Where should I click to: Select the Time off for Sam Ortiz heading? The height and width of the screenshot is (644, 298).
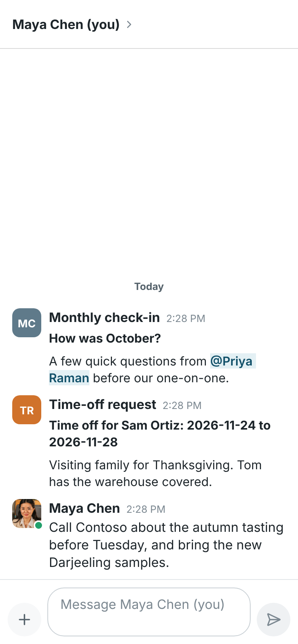pos(160,434)
